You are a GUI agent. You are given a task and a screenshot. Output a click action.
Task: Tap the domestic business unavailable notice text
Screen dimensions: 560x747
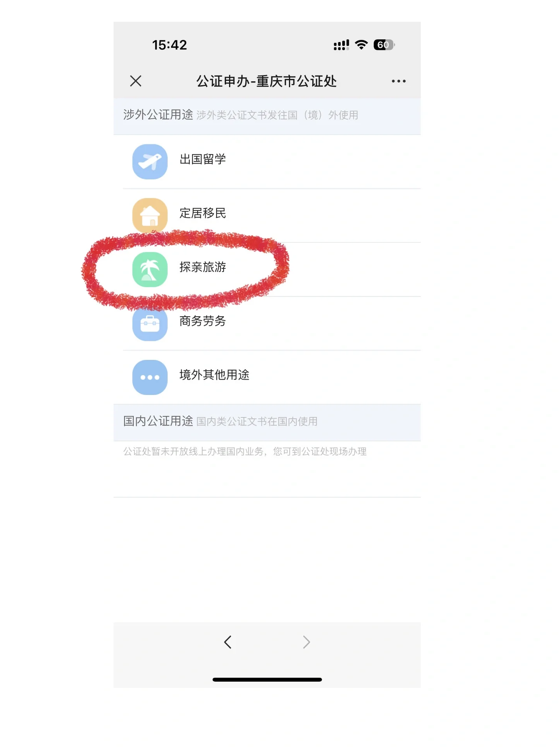pyautogui.click(x=245, y=451)
